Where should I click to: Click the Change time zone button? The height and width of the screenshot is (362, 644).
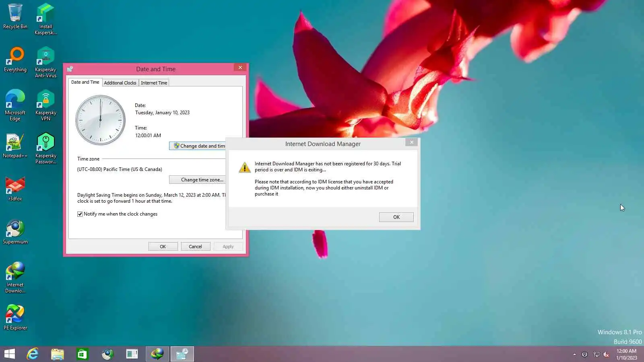coord(197,180)
